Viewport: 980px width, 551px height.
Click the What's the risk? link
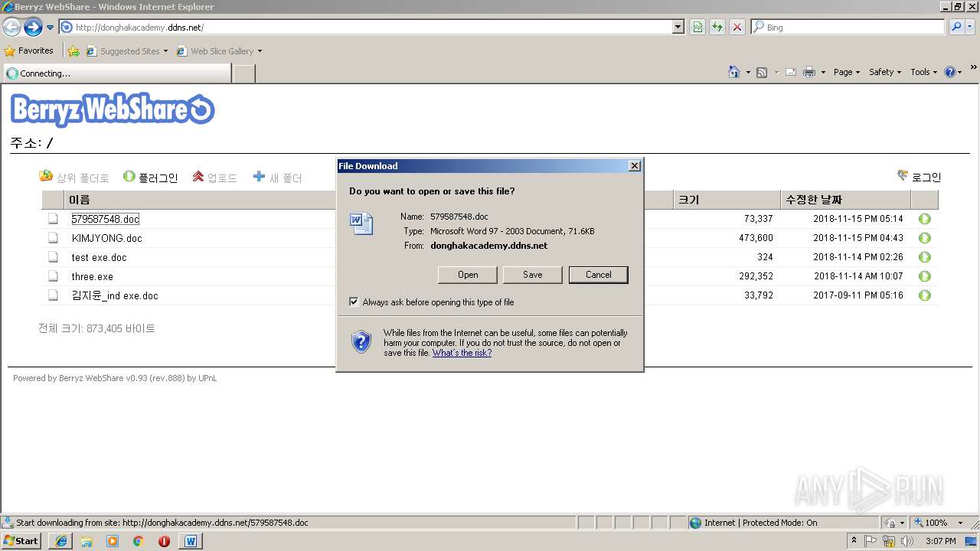tap(462, 353)
